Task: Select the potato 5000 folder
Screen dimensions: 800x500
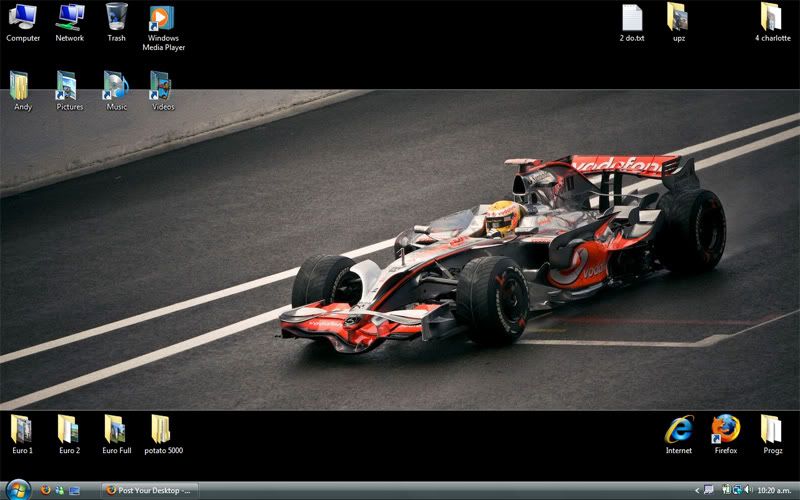Action: click(x=162, y=430)
